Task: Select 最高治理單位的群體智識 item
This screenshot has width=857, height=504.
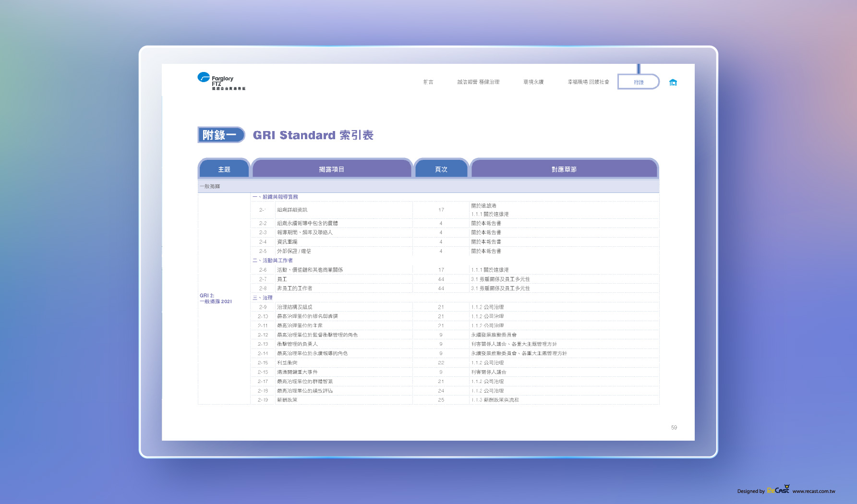Action: tap(305, 382)
